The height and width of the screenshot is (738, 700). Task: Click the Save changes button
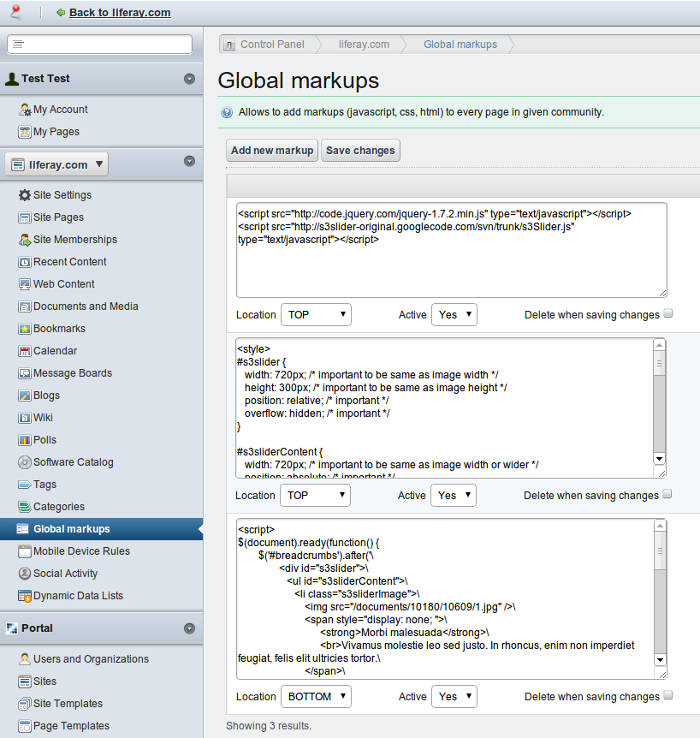[x=360, y=151]
